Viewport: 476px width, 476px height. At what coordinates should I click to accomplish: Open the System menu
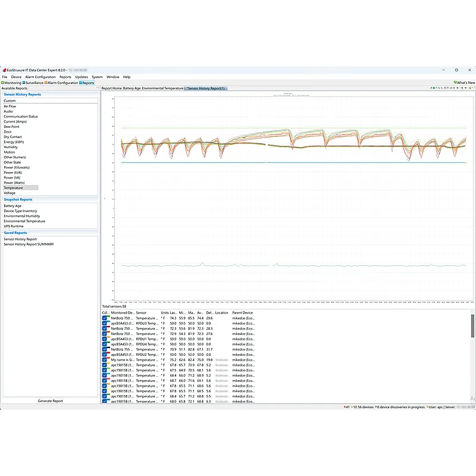97,77
